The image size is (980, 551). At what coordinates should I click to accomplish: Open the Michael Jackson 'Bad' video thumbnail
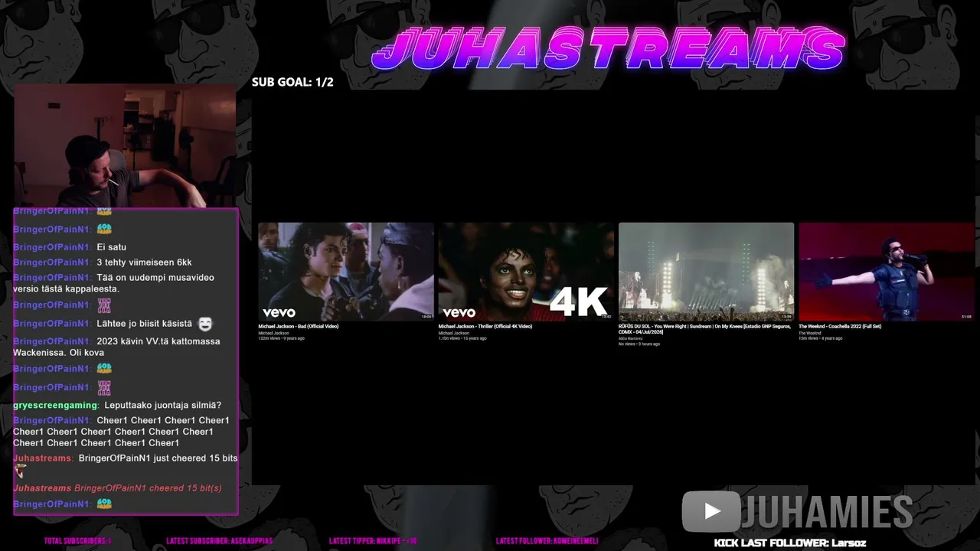click(x=346, y=272)
